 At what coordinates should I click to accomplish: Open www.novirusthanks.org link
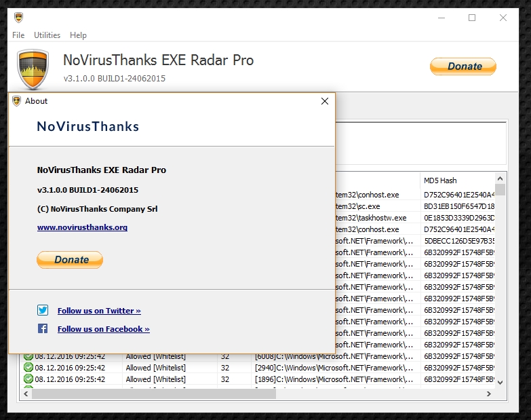(82, 227)
